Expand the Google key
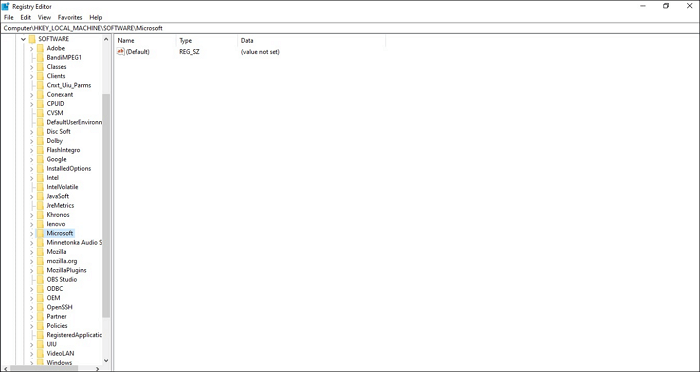700x372 pixels. coord(32,159)
